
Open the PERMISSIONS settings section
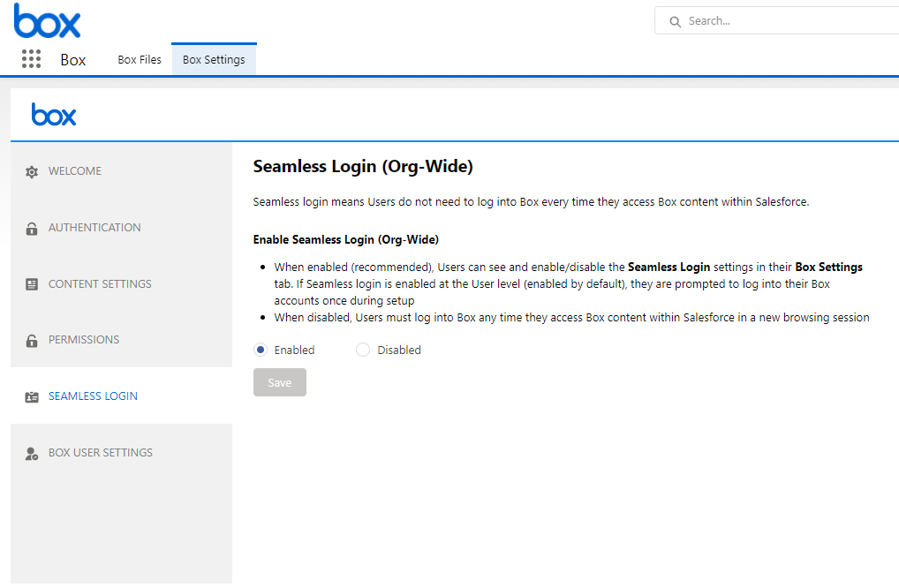(x=122, y=340)
